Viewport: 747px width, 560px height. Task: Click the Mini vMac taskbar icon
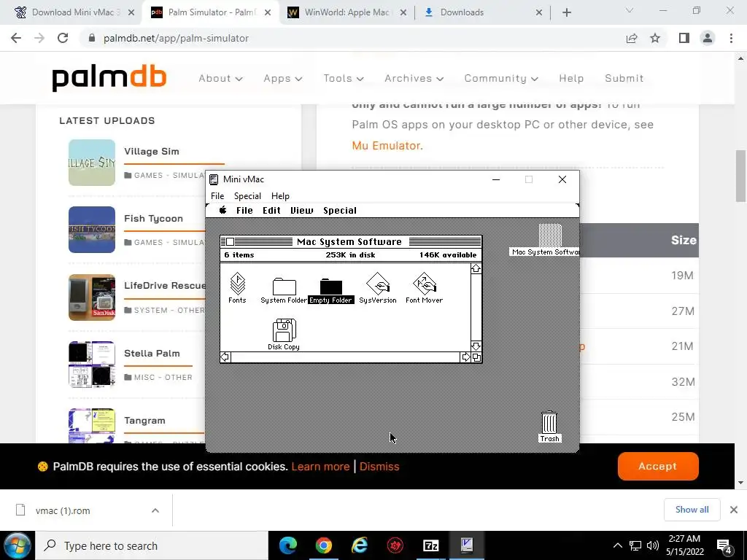[x=466, y=545]
